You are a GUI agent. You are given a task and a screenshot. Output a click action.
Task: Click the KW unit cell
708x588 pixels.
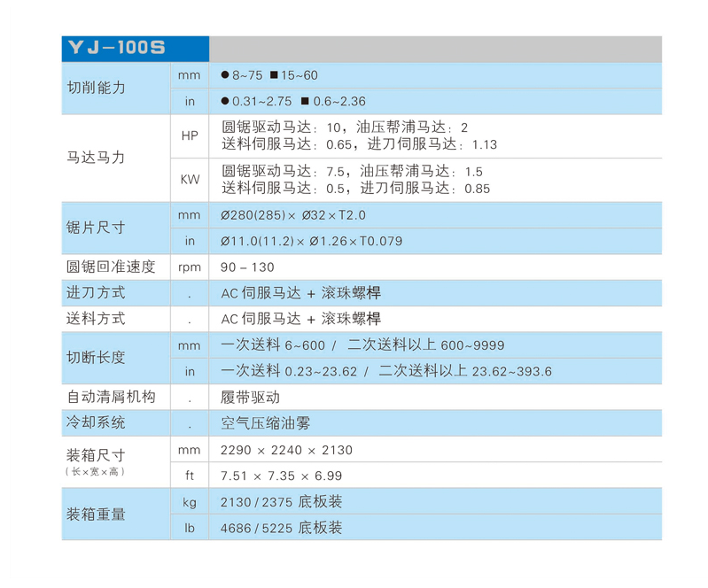189,180
